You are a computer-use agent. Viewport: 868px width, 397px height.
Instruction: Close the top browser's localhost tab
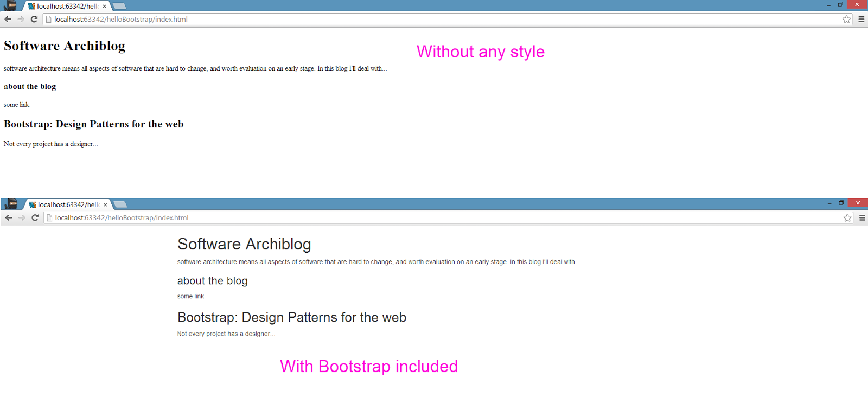click(x=104, y=7)
